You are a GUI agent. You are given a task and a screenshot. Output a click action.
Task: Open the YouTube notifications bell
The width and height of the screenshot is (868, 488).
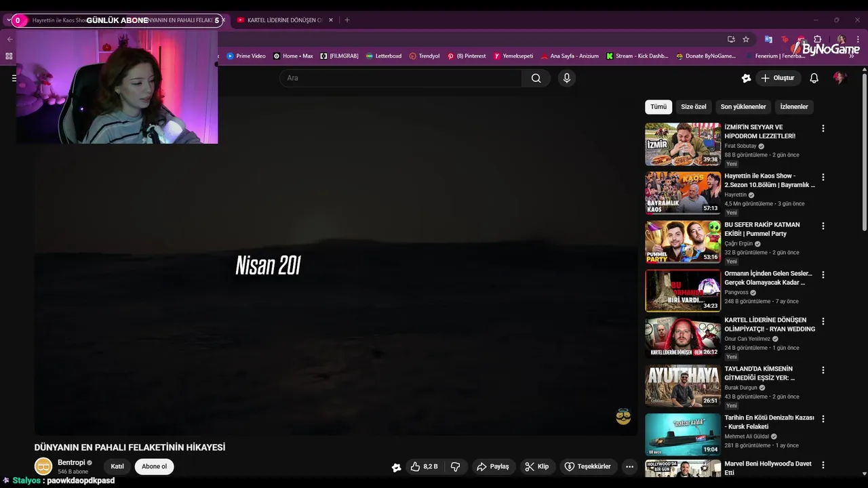click(814, 78)
